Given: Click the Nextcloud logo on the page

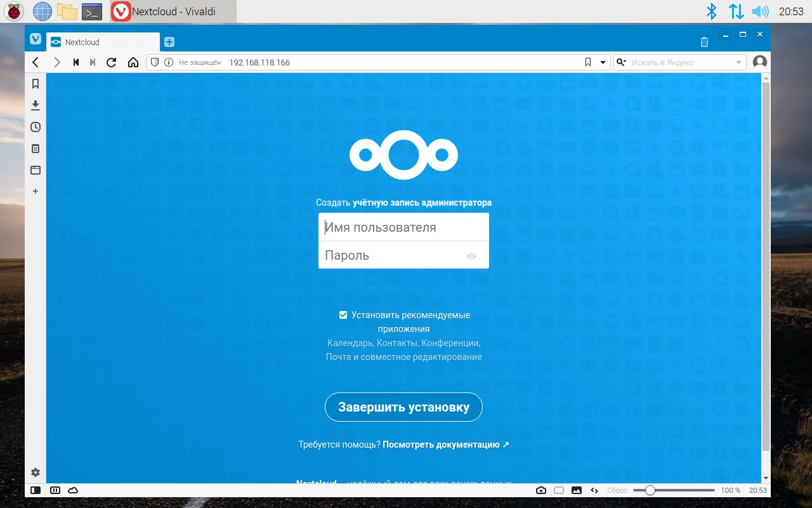Looking at the screenshot, I should [403, 154].
